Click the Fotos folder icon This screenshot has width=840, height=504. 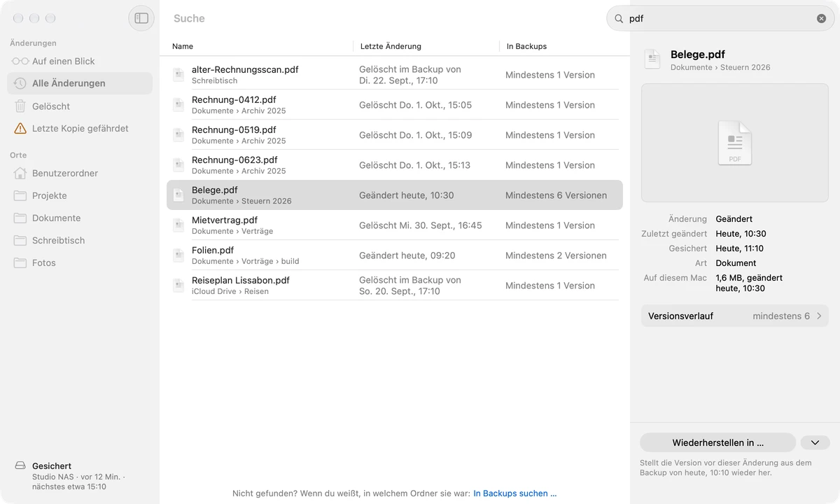[x=20, y=262]
